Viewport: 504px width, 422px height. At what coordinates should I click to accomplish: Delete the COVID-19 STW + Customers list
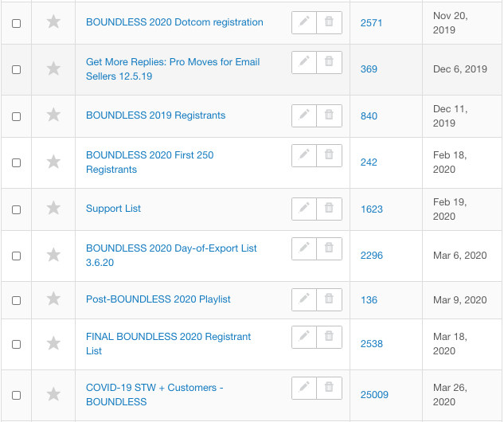[329, 388]
